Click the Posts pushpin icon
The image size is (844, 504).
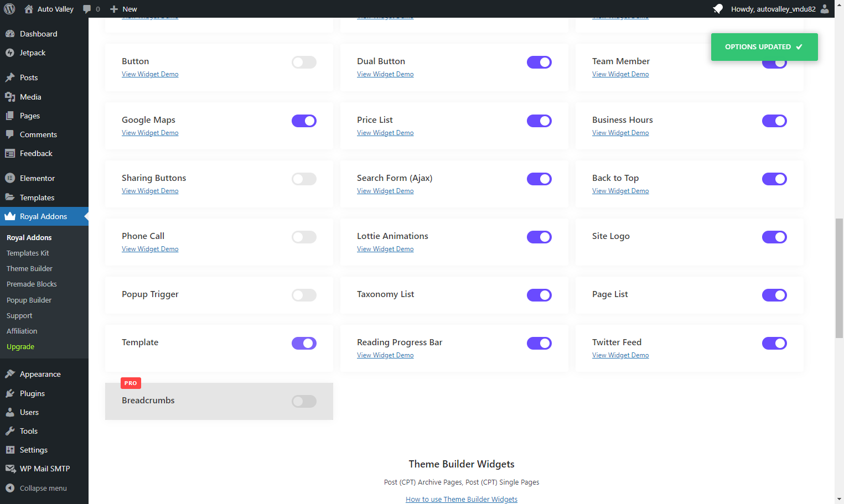click(10, 77)
